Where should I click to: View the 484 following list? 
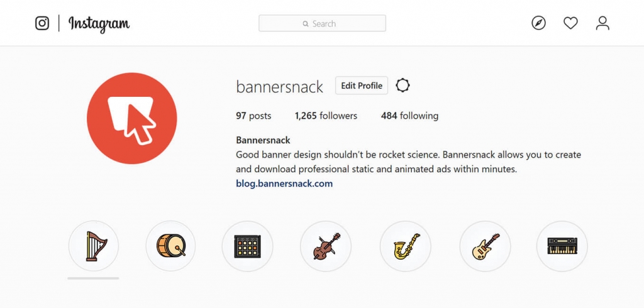pos(409,116)
